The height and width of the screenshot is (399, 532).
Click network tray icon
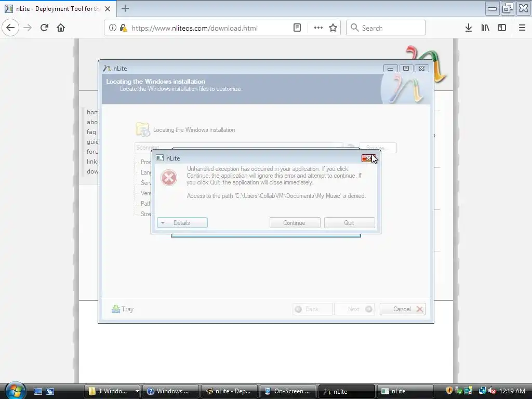(482, 391)
